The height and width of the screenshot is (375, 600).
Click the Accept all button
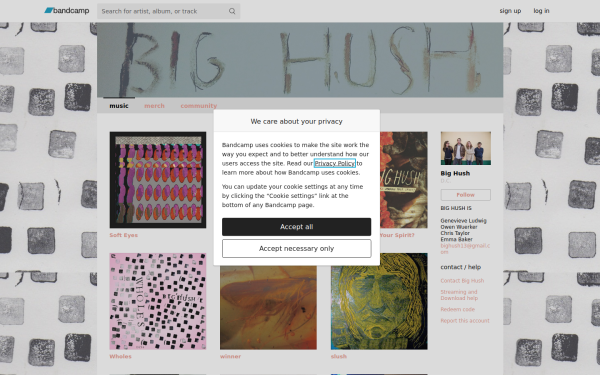click(x=297, y=227)
